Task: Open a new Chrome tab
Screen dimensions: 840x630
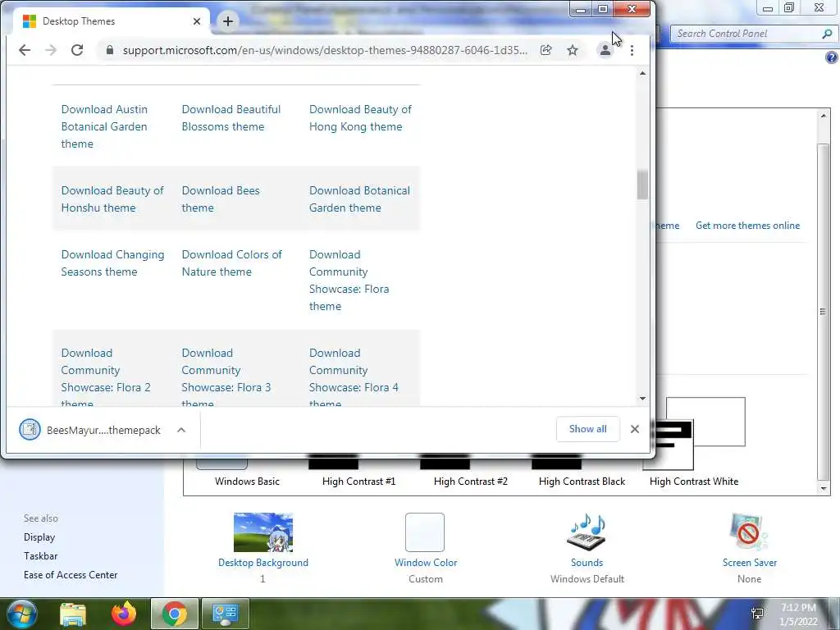Action: pos(228,21)
